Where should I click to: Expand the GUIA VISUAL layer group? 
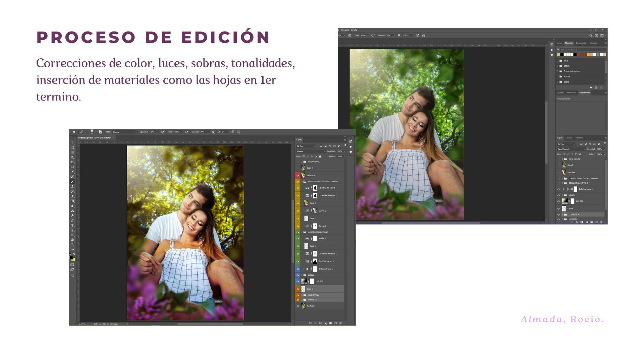[302, 162]
